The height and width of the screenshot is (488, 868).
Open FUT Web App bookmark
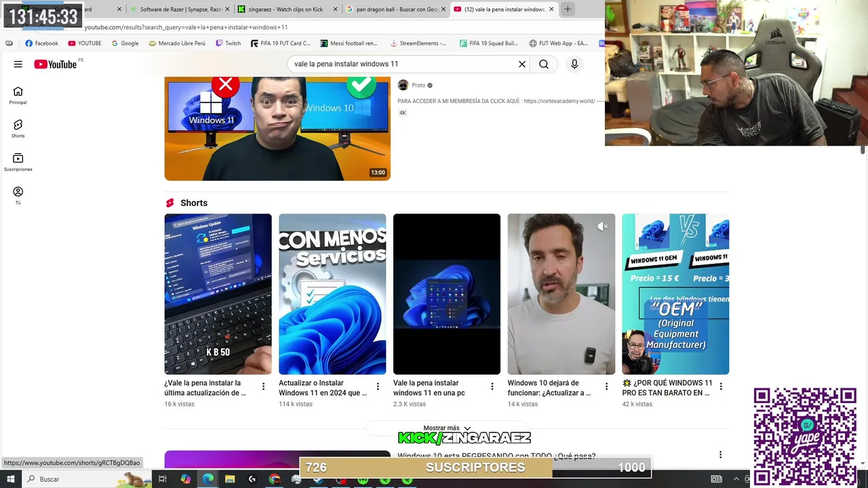coord(558,43)
